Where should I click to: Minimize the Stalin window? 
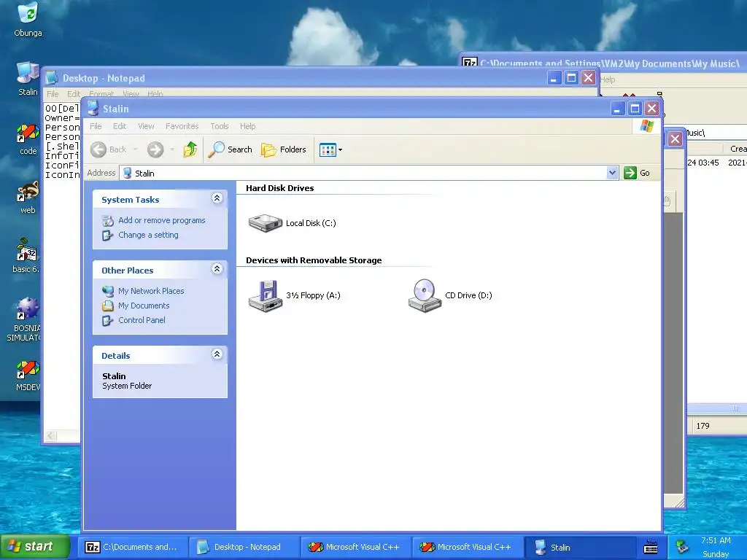click(617, 109)
